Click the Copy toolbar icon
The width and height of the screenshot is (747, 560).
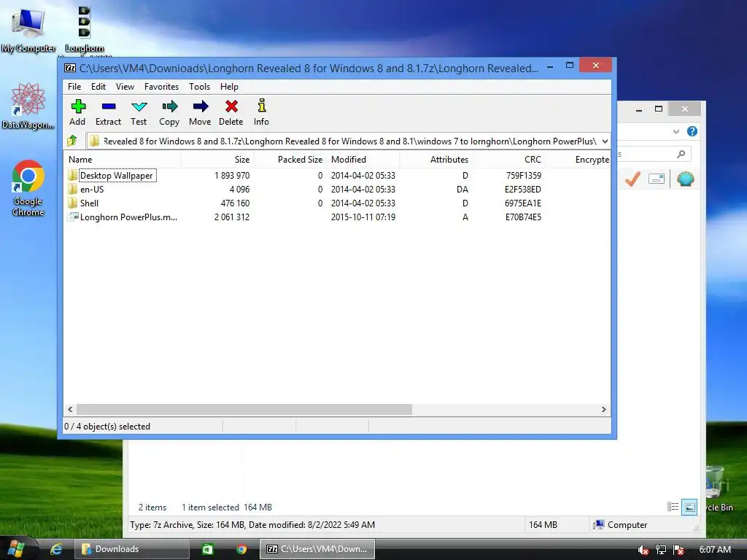pyautogui.click(x=169, y=106)
